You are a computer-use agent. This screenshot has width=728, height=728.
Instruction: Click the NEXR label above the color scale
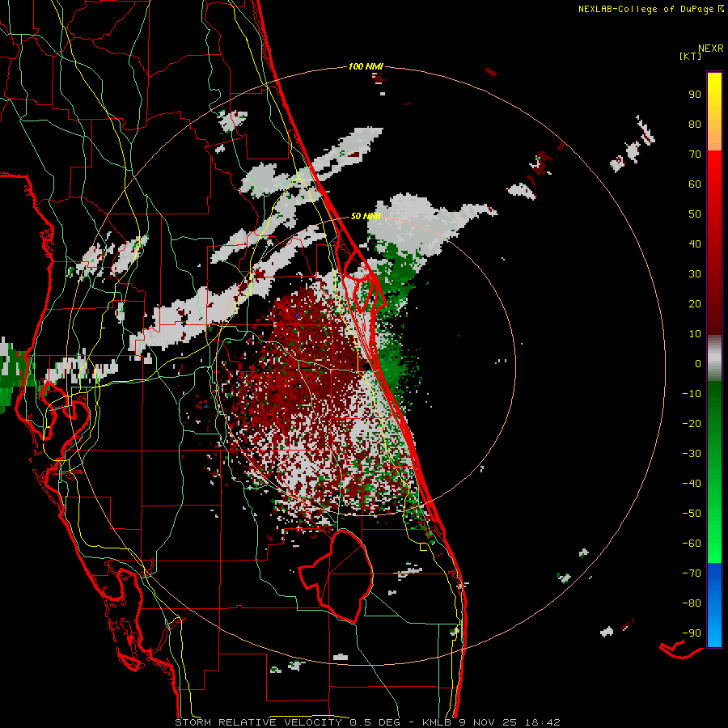[710, 49]
